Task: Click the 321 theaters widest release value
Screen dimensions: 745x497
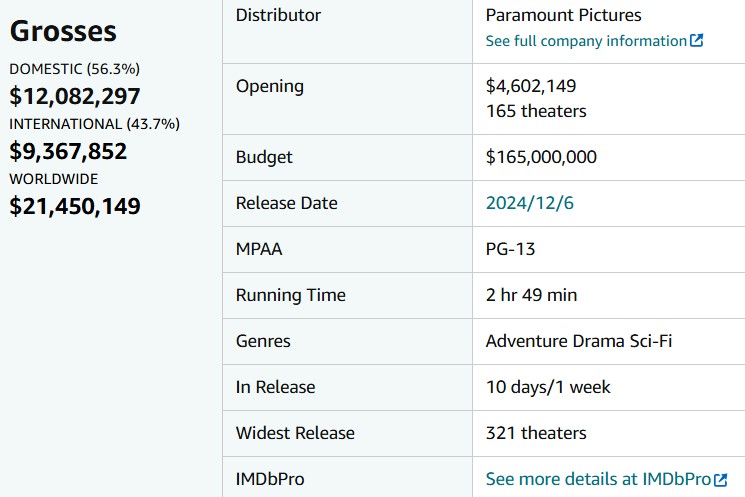Action: tap(536, 433)
